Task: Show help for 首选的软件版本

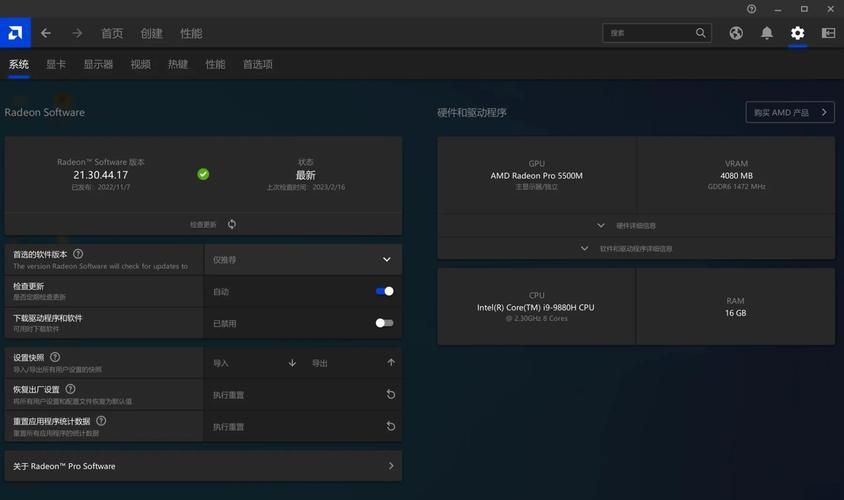Action: pos(78,253)
